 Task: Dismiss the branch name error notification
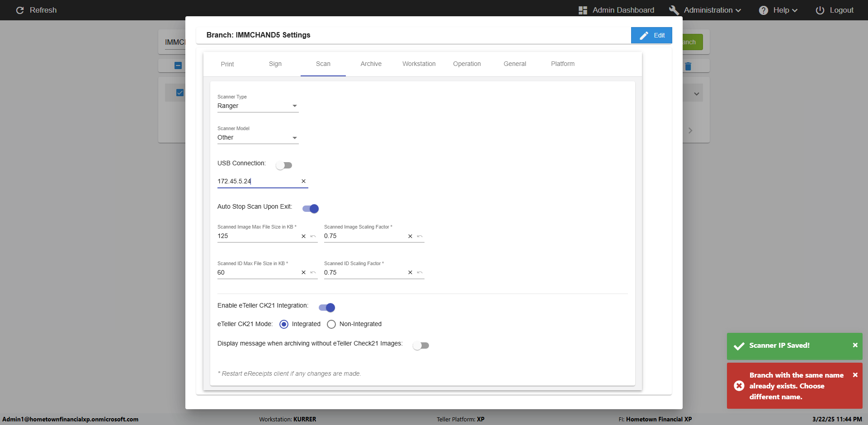click(x=855, y=375)
